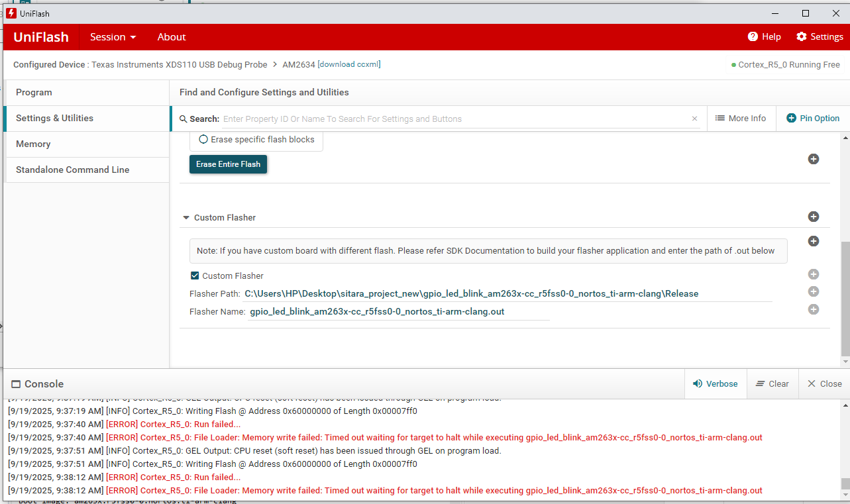This screenshot has width=850, height=504.
Task: Clear the console log
Action: 772,383
